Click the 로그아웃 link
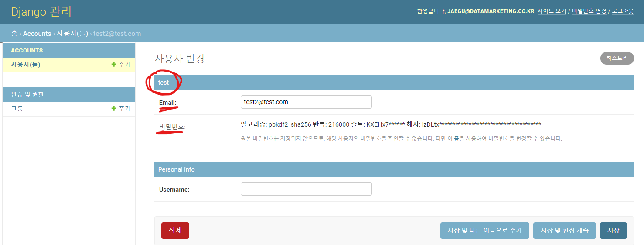This screenshot has height=245, width=644. (623, 11)
